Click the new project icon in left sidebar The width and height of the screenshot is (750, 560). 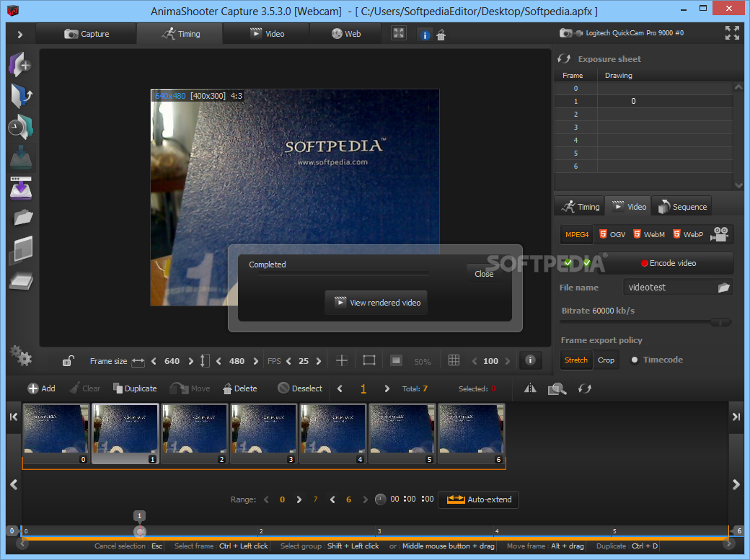click(x=19, y=65)
